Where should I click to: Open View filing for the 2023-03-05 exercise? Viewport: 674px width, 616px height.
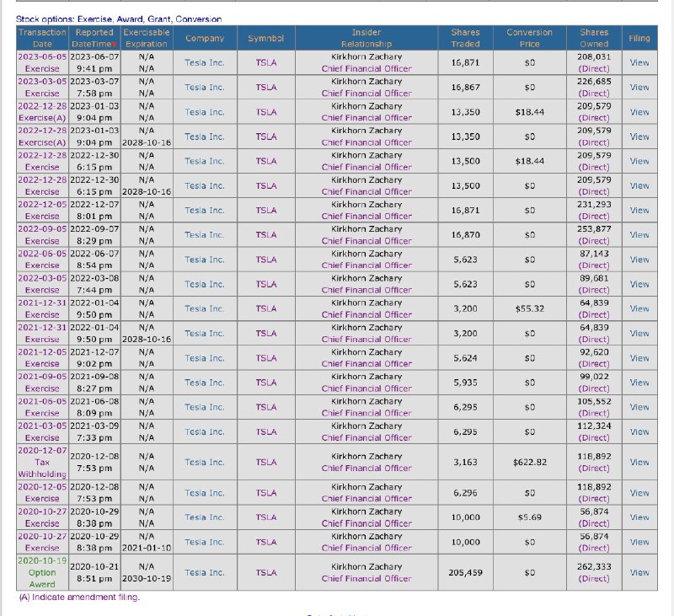(639, 88)
